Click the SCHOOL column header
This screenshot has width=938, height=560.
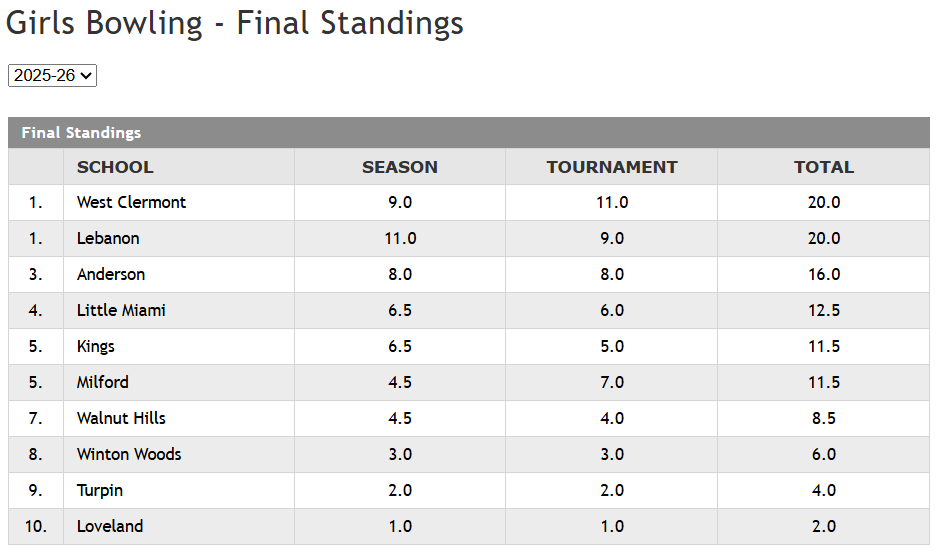(x=115, y=167)
